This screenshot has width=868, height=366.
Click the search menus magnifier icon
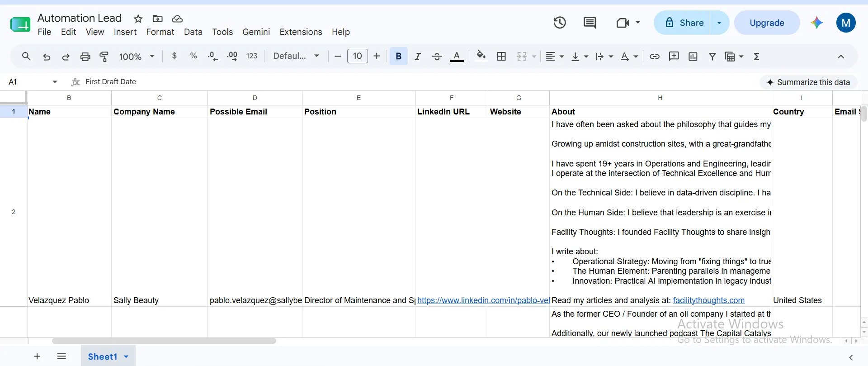[26, 56]
